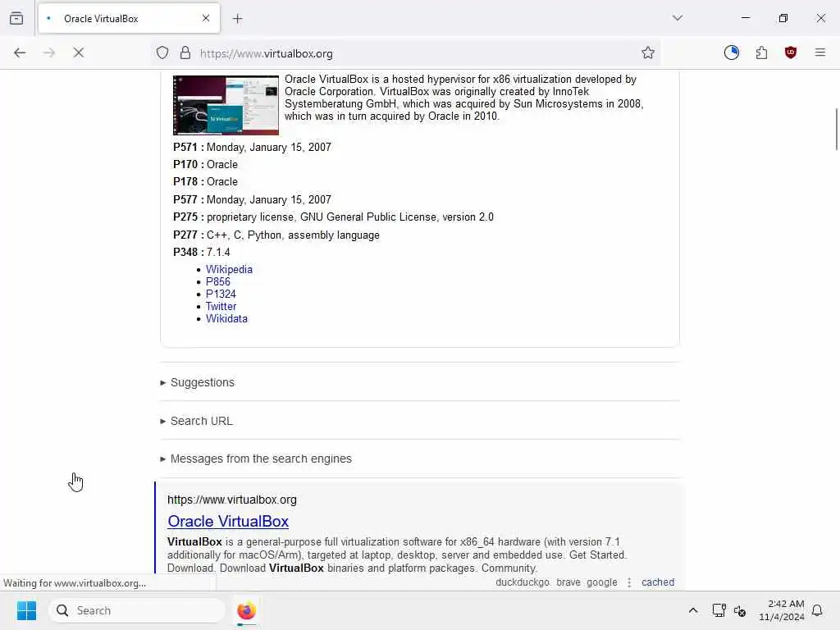Click the page vertical scrollbar thumb

point(836,129)
